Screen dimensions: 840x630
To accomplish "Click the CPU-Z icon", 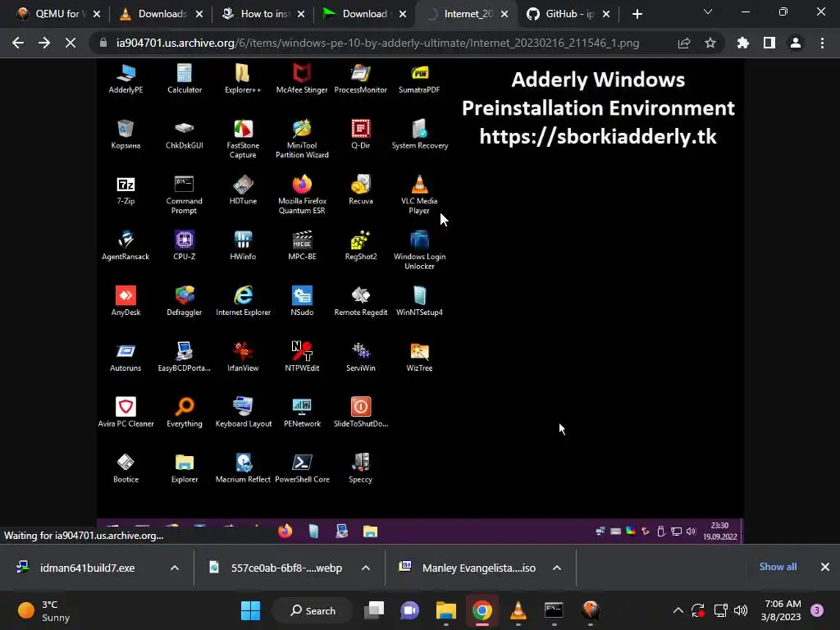I will [185, 245].
